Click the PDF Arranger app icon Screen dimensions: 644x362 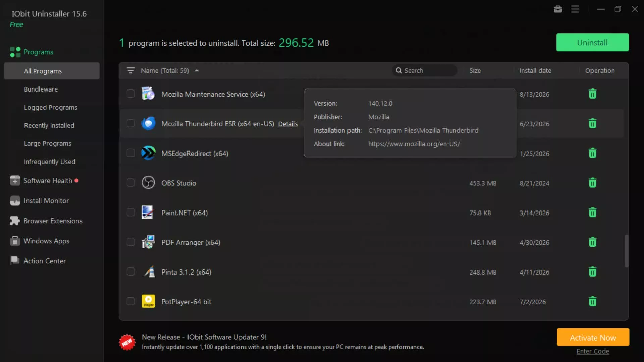pos(148,242)
